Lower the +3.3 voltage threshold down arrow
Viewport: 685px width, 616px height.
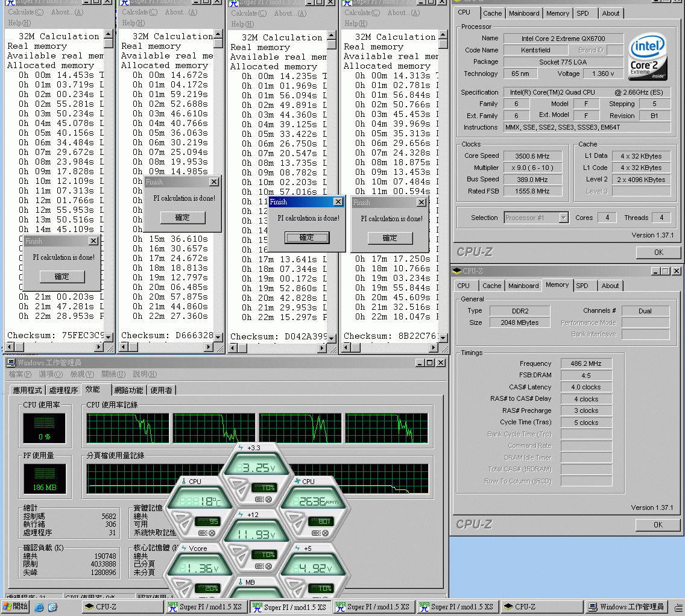coord(243,492)
